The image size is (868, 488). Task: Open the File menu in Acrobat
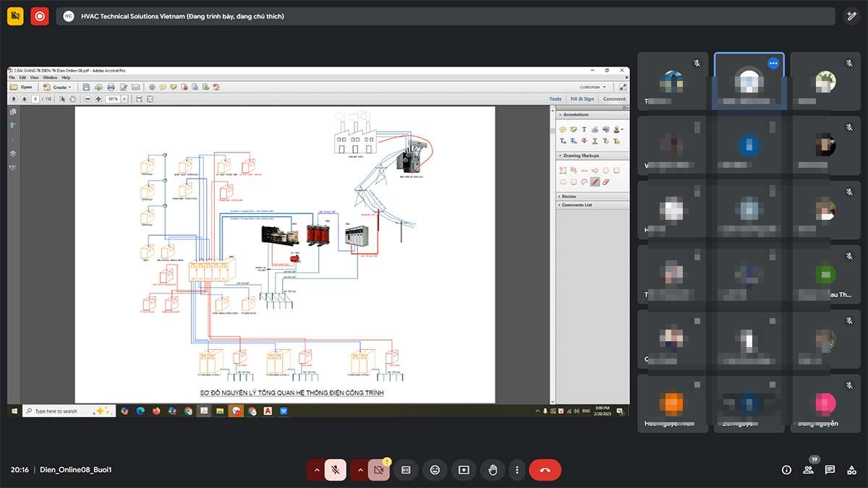click(12, 77)
